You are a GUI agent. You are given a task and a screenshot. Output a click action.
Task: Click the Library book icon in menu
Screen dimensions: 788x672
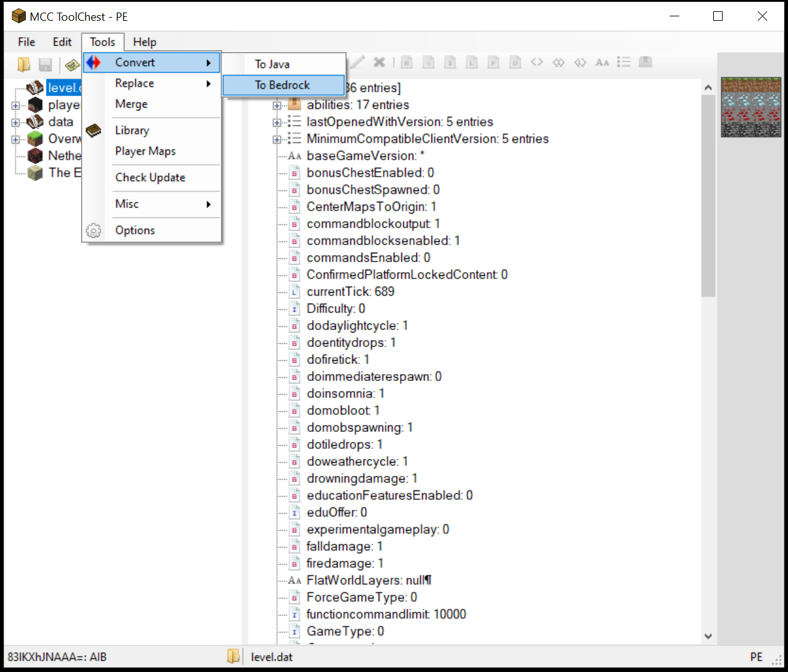click(x=94, y=130)
